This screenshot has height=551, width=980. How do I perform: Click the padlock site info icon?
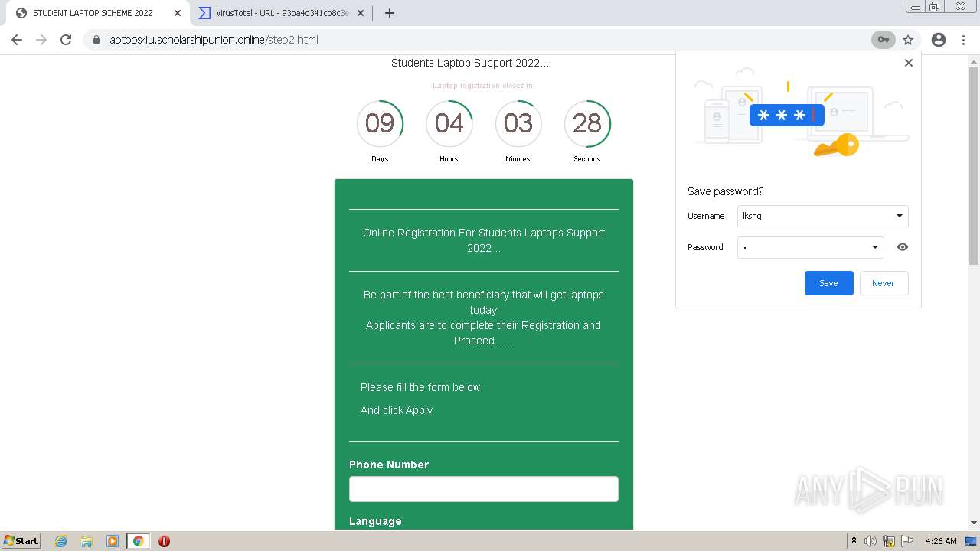[96, 40]
